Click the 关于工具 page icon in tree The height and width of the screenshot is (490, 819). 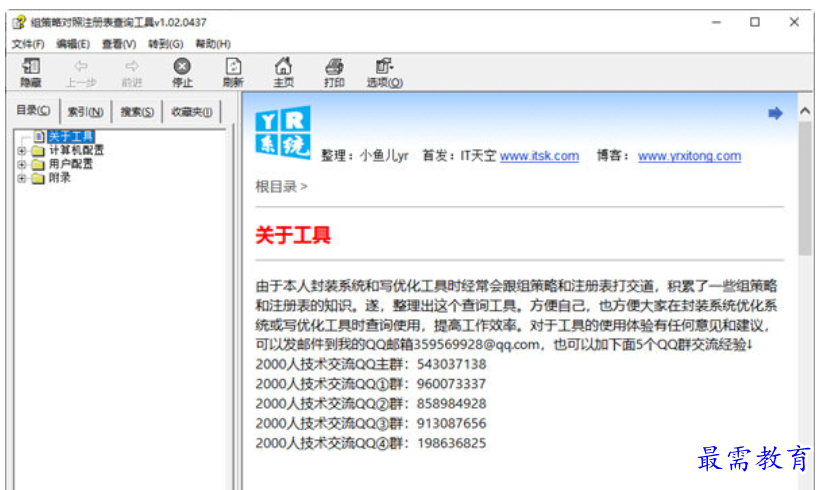39,136
